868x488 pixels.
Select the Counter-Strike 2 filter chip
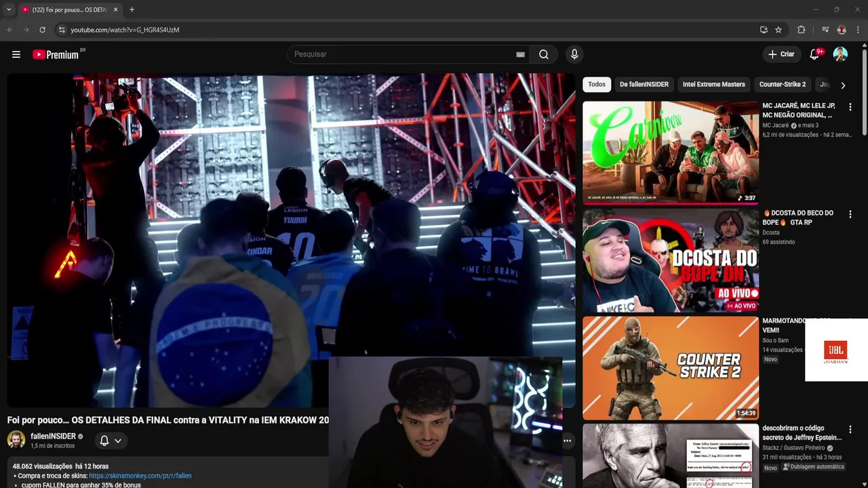point(783,85)
